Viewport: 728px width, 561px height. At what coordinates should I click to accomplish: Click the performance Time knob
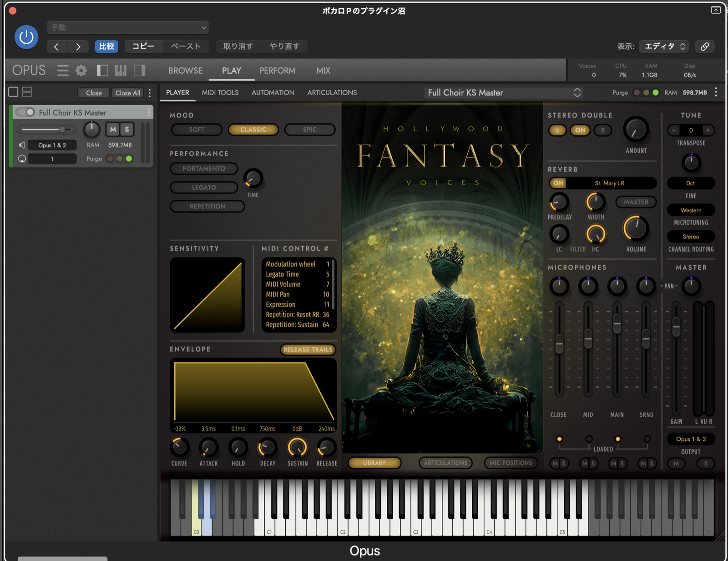click(x=253, y=178)
